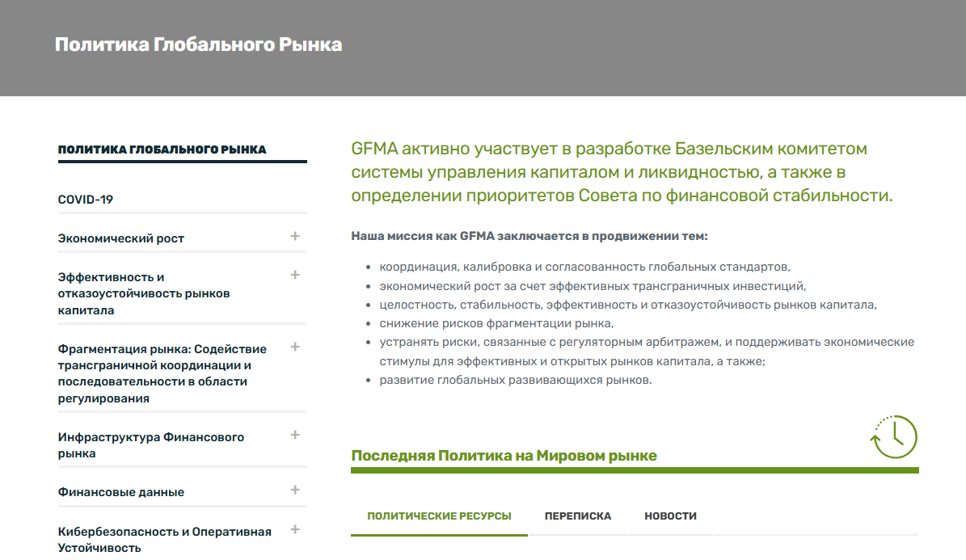Click the ПОЛИТИКА ГЛОБАЛЬНОГО РЫНКА sidebar heading
The width and height of the screenshot is (966, 560).
pyautogui.click(x=162, y=149)
